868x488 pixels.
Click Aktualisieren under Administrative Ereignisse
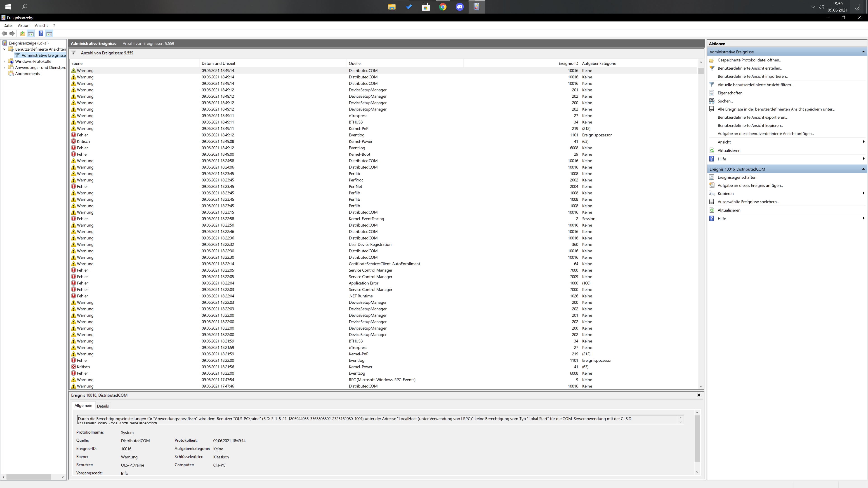coord(729,150)
